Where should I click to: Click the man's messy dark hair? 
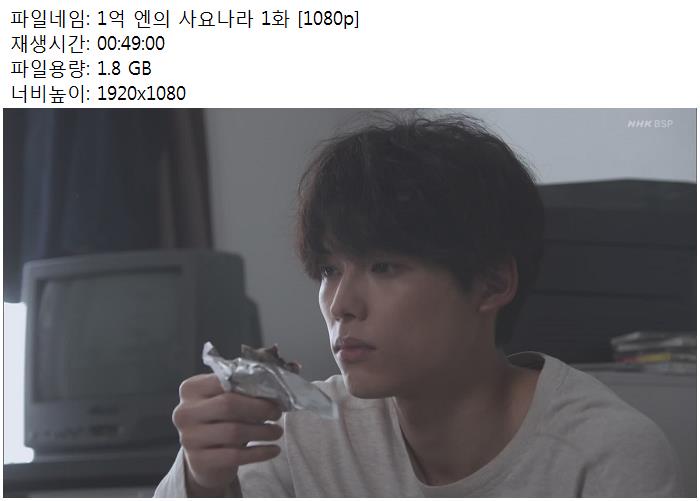(x=420, y=196)
